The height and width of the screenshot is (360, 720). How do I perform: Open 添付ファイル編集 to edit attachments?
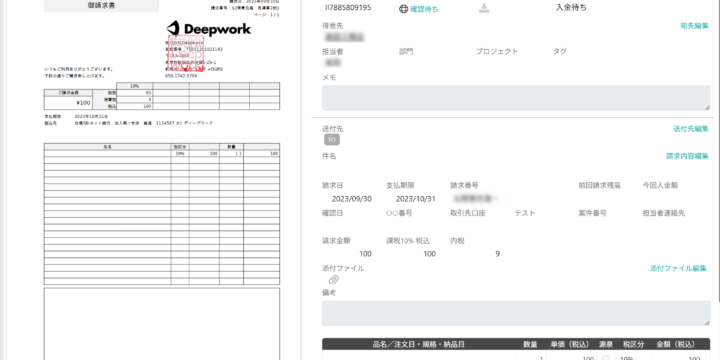point(678,269)
